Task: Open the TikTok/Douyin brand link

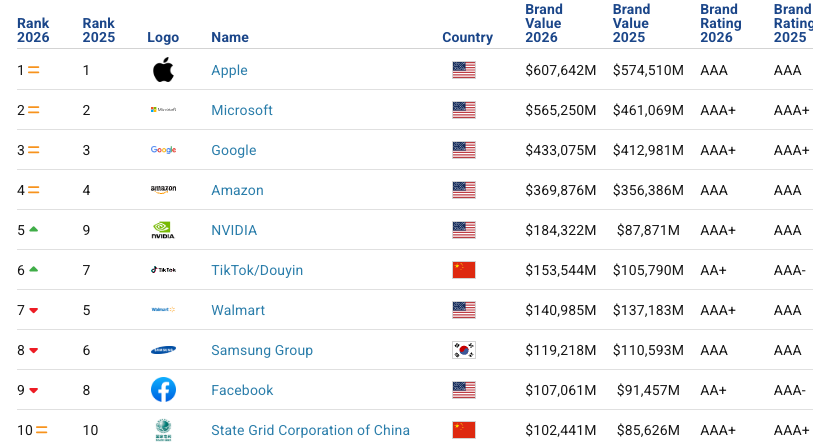Action: coord(256,270)
